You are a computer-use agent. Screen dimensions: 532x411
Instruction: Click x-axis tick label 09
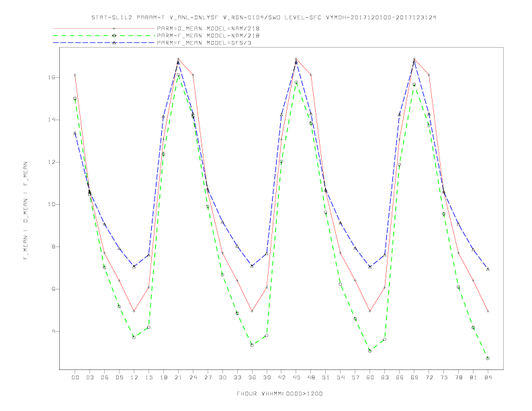tap(119, 377)
